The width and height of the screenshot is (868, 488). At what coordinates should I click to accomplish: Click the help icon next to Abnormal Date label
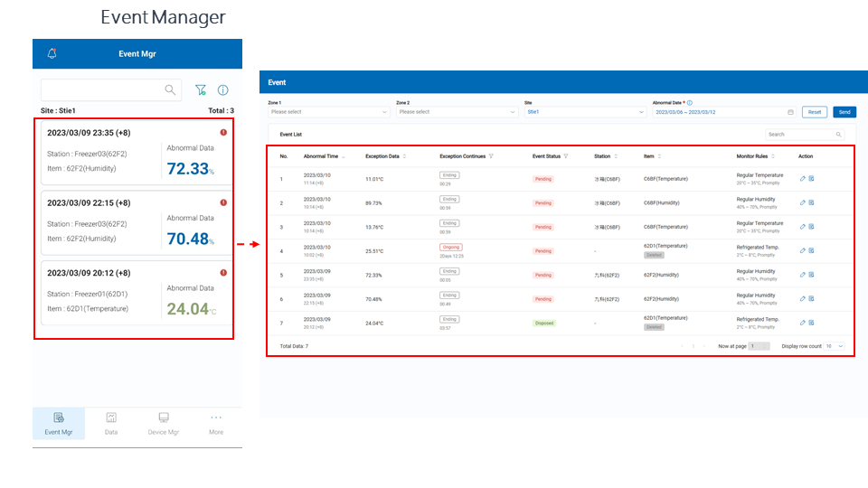(x=690, y=103)
